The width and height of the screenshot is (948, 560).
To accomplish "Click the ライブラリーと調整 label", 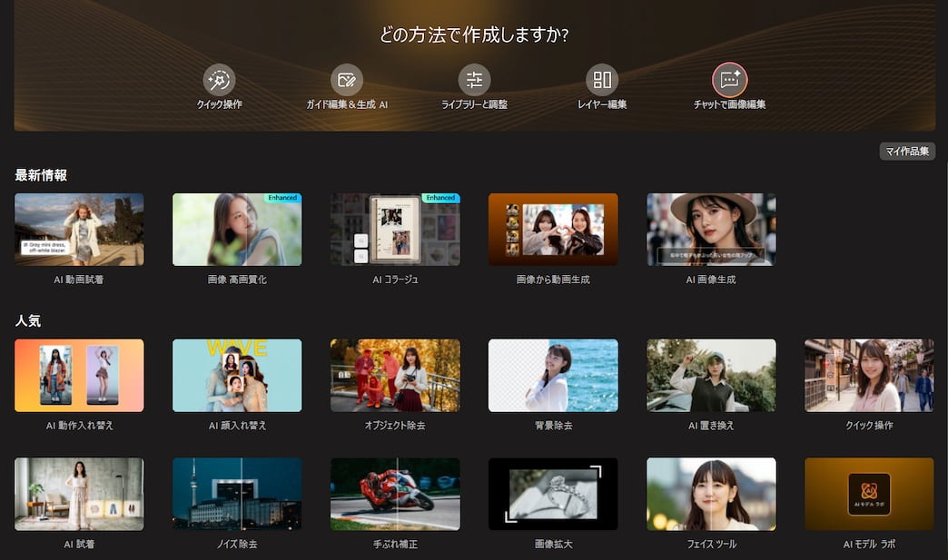I will point(475,104).
